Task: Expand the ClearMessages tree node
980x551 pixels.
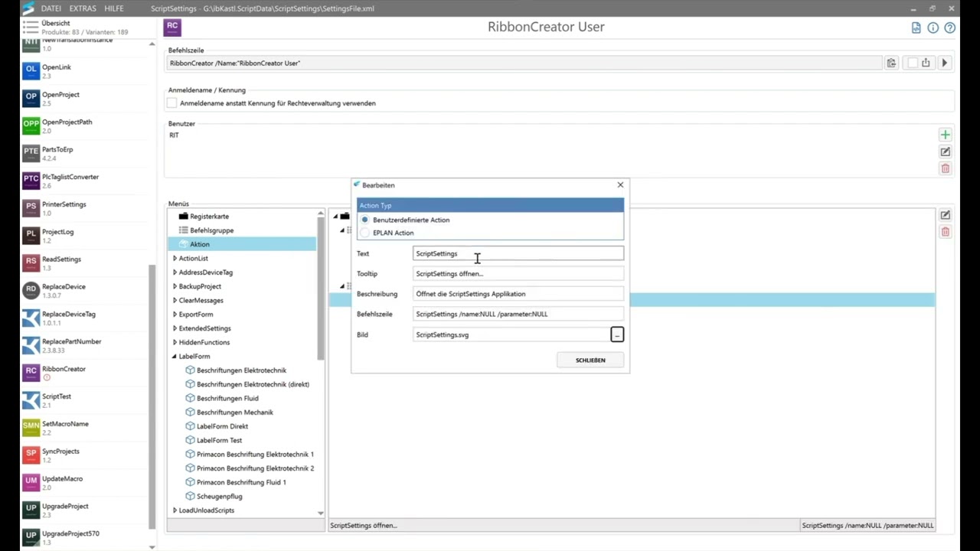Action: (175, 301)
